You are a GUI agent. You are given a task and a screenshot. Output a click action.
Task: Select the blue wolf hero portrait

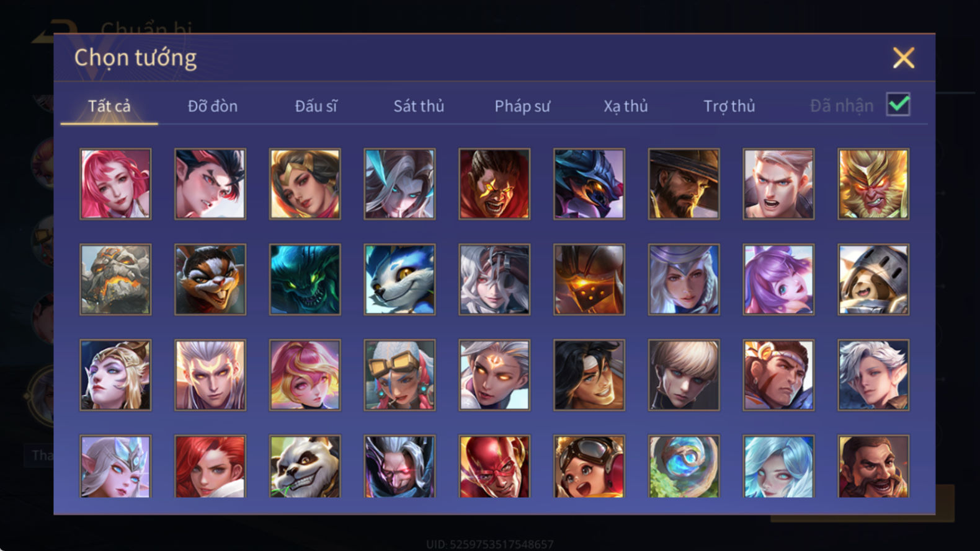(x=399, y=279)
